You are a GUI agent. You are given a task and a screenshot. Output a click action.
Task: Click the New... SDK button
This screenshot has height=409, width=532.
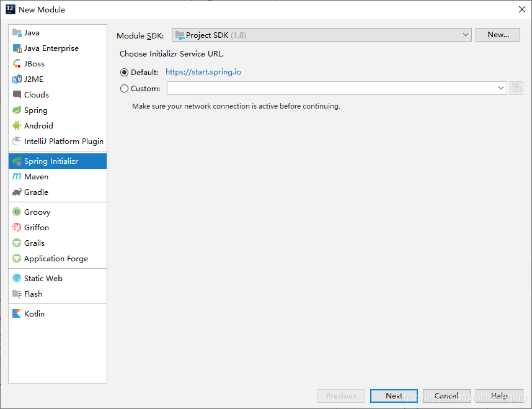(498, 35)
